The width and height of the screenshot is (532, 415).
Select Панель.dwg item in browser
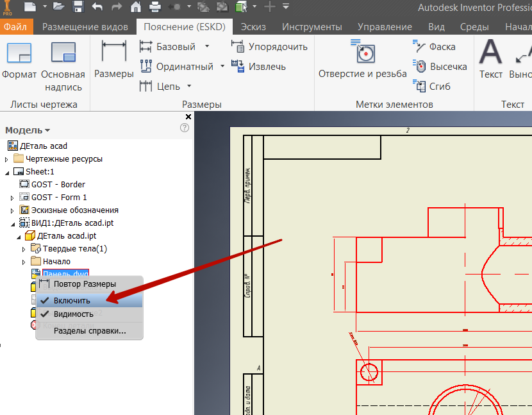65,273
